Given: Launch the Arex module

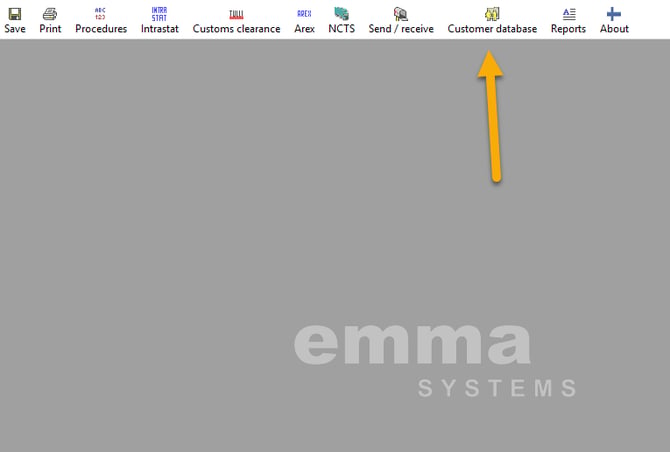Looking at the screenshot, I should coord(304,20).
